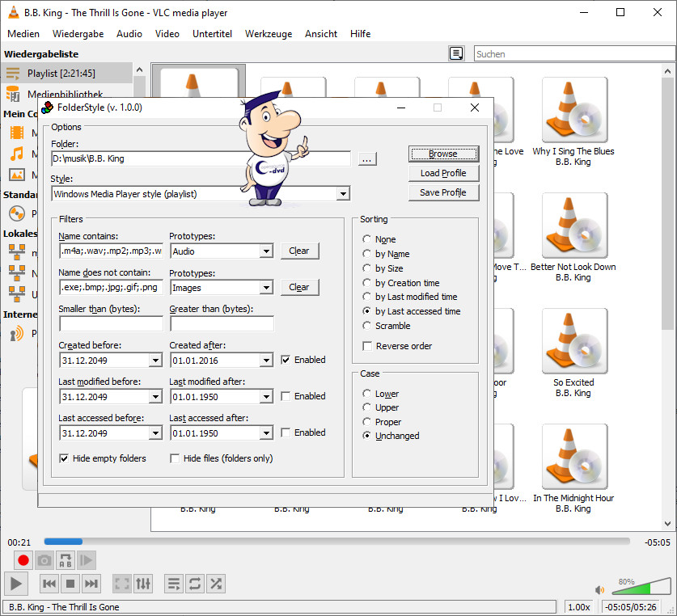
Task: Toggle the playlist view icon
Action: coord(173,583)
